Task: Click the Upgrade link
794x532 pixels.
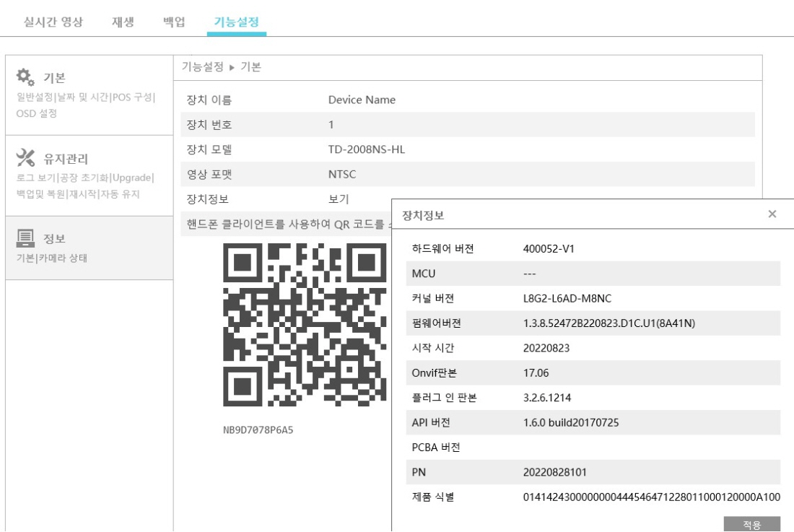Action: tap(131, 178)
